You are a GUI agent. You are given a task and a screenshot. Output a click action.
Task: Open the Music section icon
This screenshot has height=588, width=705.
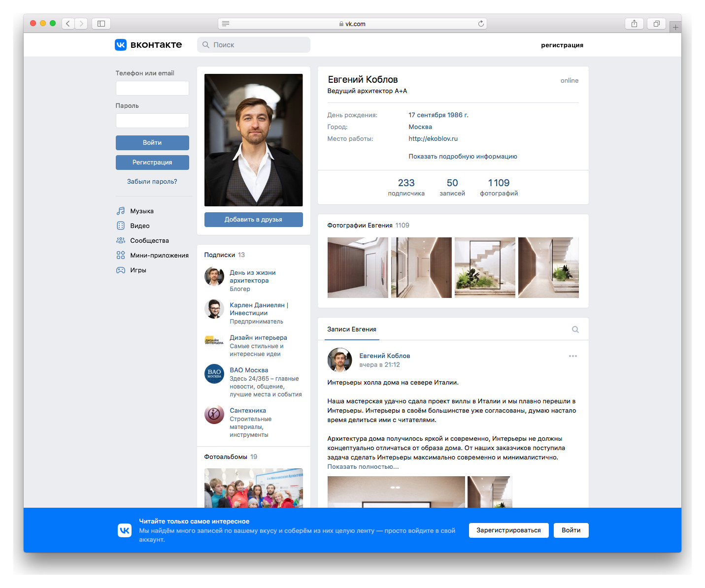(121, 211)
